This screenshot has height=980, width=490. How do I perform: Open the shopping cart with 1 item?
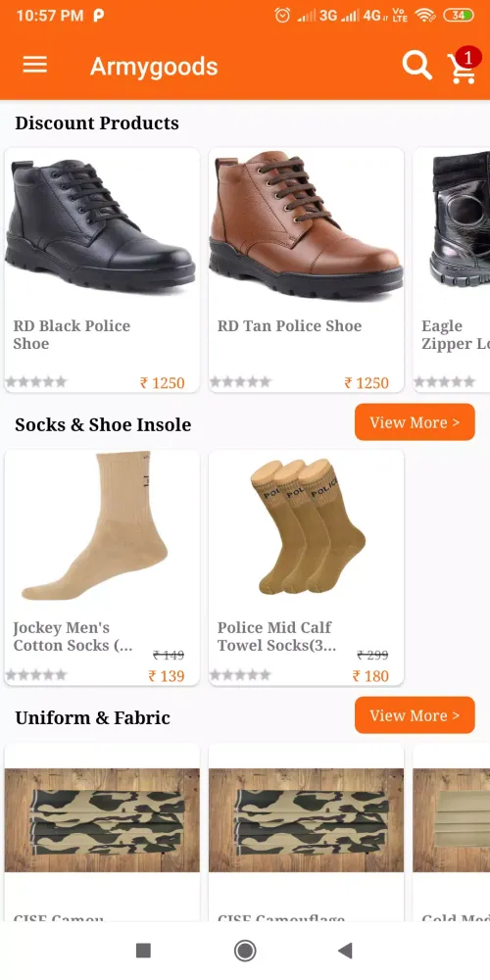(464, 65)
